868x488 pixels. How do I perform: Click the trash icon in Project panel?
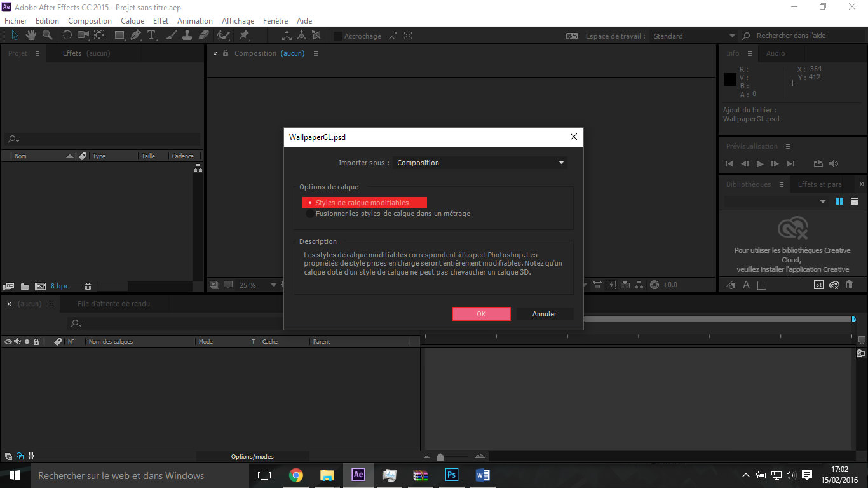88,287
